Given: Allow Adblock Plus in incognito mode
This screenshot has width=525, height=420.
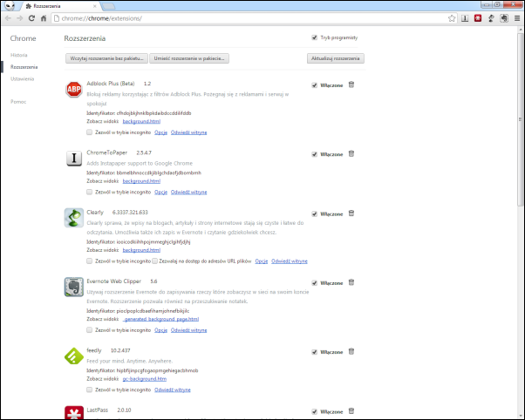Looking at the screenshot, I should coord(90,132).
